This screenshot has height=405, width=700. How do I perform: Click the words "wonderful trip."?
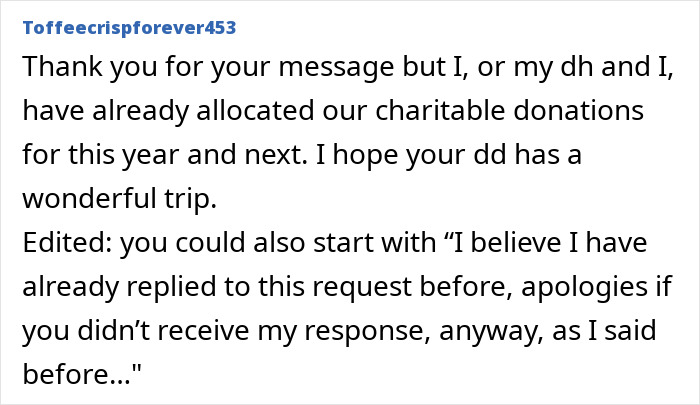[x=118, y=200]
